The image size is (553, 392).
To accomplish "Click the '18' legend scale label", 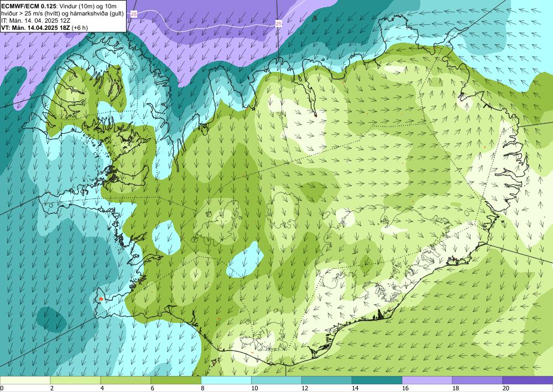I will click(456, 389).
